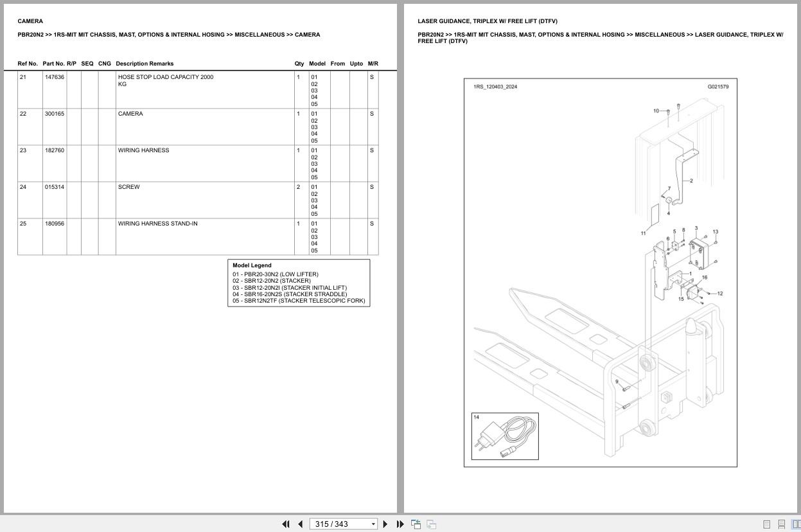Image resolution: width=801 pixels, height=532 pixels.
Task: Click callout number 13 in the diagram
Action: [x=716, y=231]
